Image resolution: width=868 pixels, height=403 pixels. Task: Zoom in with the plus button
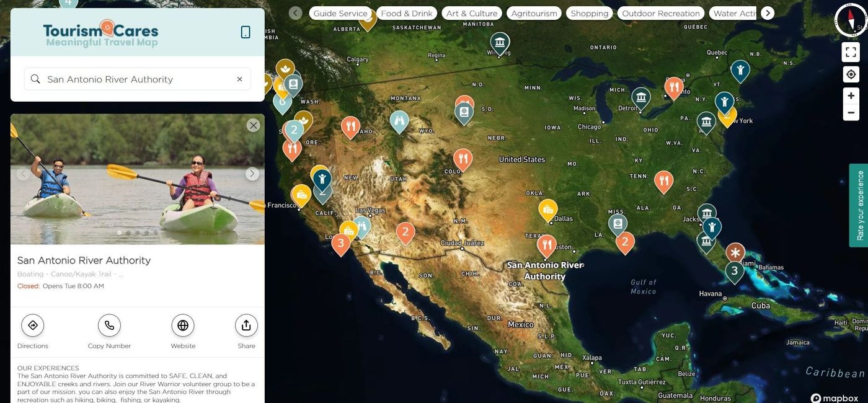coord(851,96)
